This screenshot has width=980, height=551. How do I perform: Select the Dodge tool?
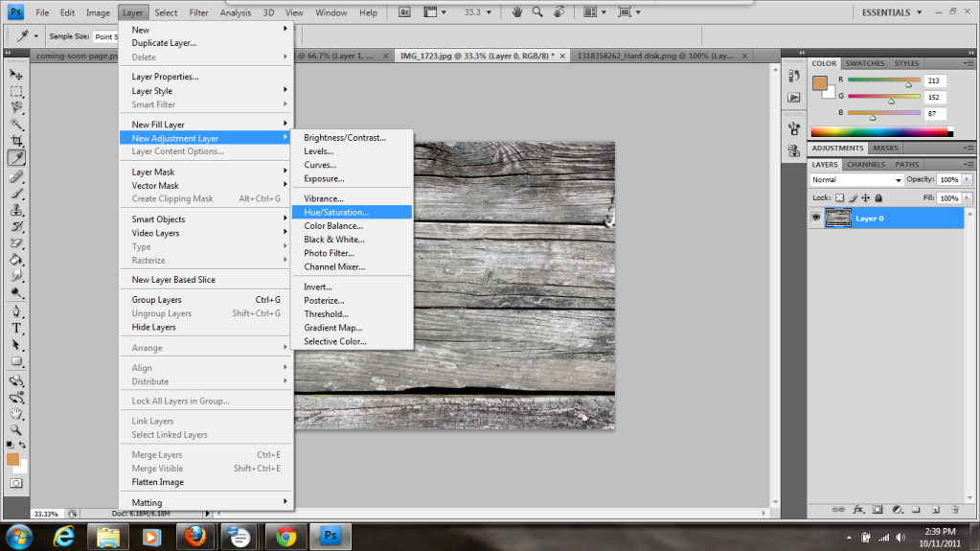[16, 292]
